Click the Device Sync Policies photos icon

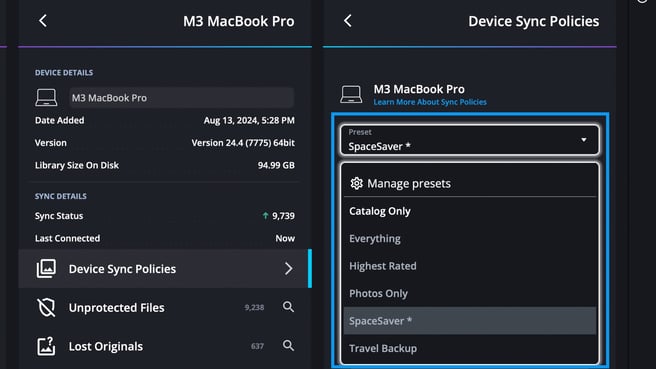tap(46, 269)
